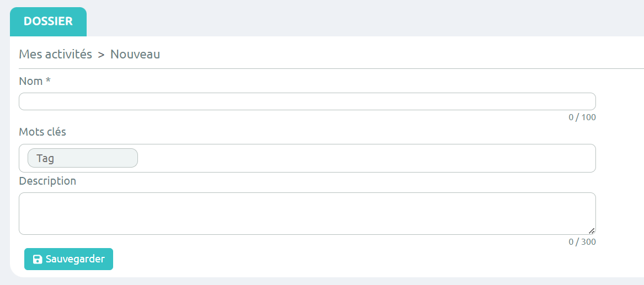The width and height of the screenshot is (644, 285).
Task: Open the DOSSIER tab
Action: [x=48, y=21]
